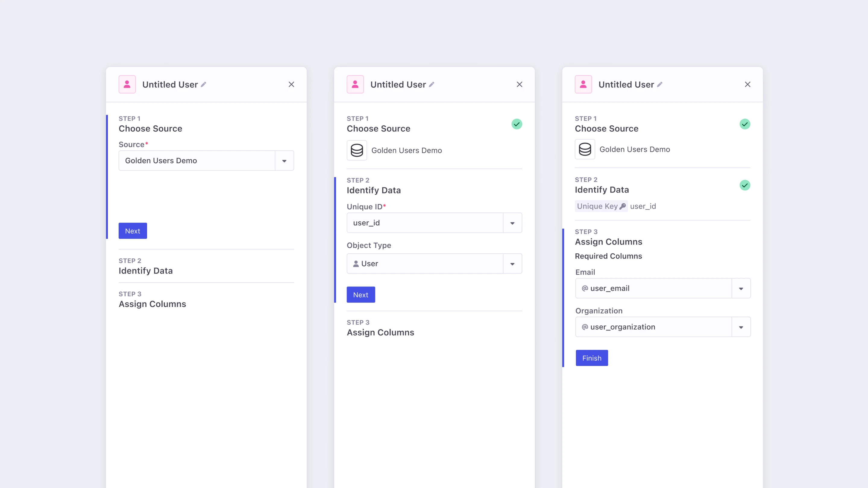
Task: Click database icon beside Golden Users Demo, middle panel
Action: [x=357, y=150]
